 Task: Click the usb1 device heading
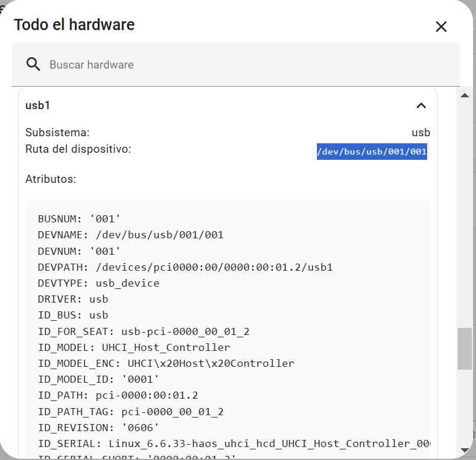(38, 106)
